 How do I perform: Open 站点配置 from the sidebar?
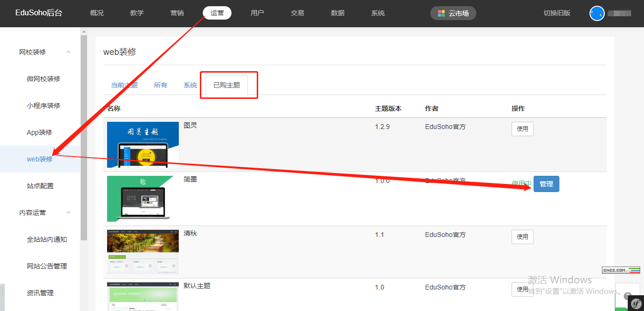point(40,186)
